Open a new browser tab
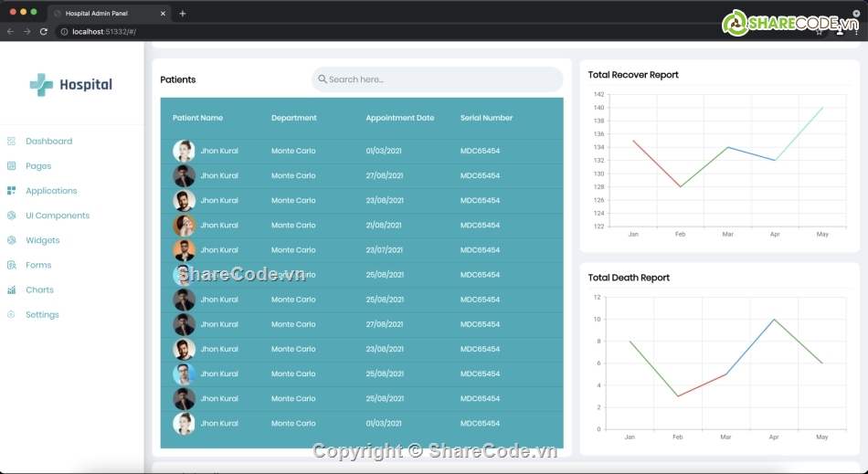This screenshot has width=868, height=474. click(183, 14)
